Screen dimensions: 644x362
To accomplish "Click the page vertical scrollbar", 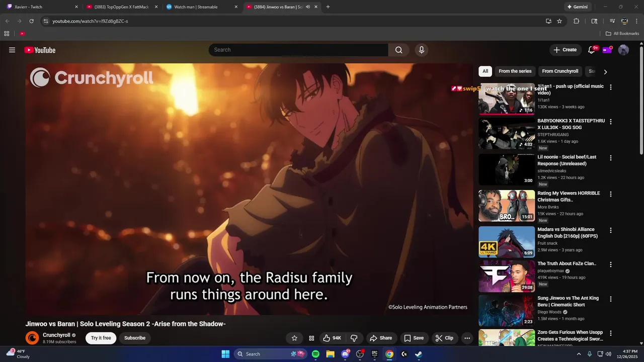I will (641, 101).
